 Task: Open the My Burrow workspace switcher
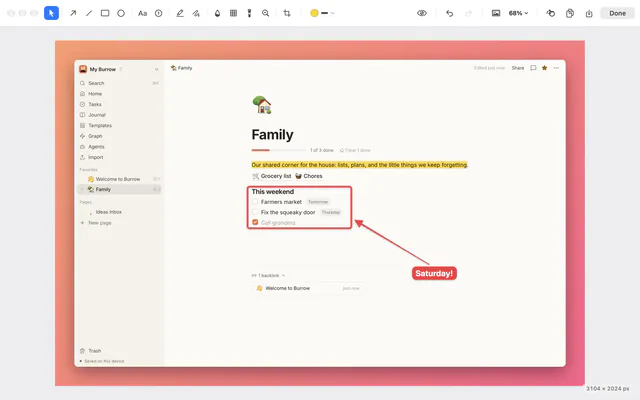[101, 69]
